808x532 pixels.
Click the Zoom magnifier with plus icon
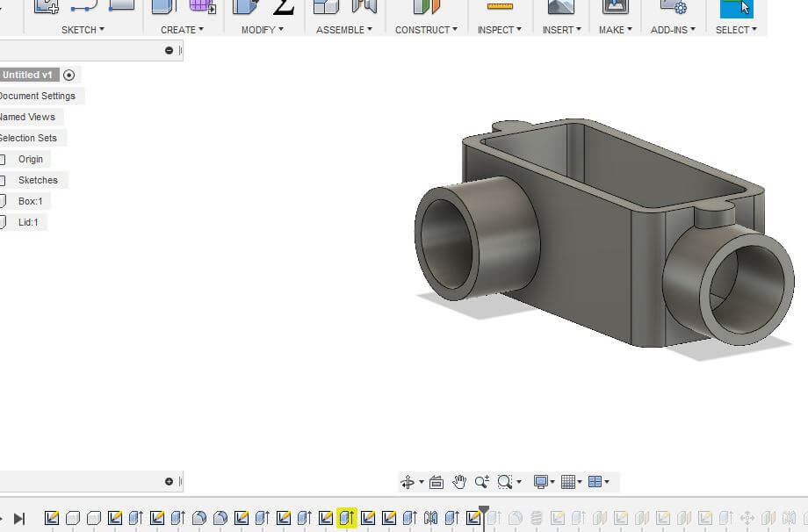[x=482, y=482]
